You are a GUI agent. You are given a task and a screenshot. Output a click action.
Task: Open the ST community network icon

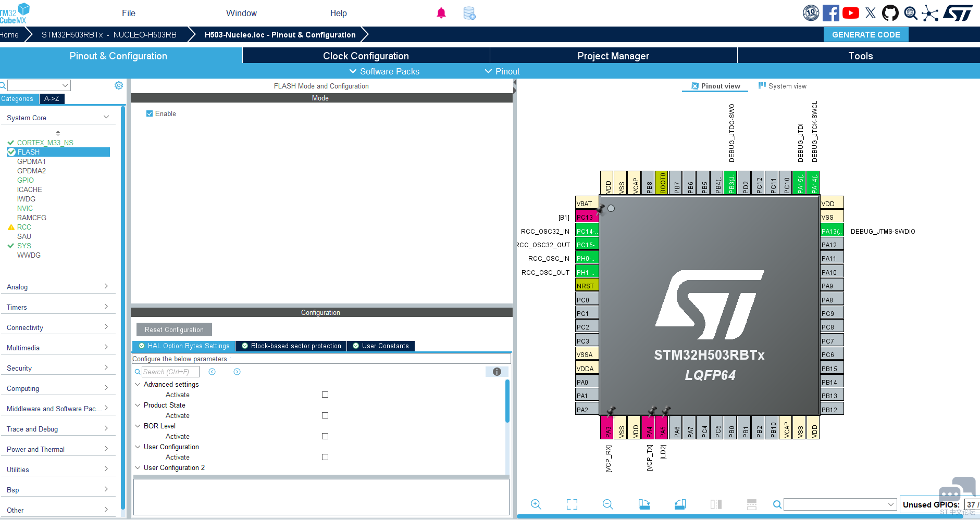coord(930,13)
